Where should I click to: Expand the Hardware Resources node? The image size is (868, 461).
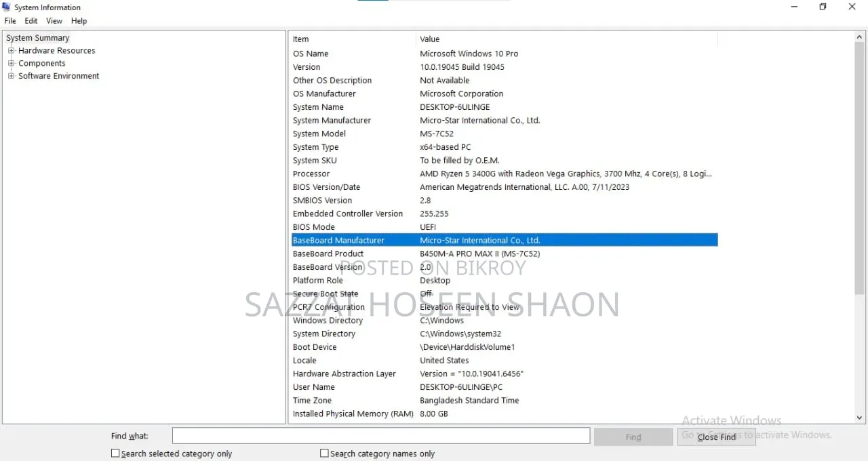coord(11,51)
